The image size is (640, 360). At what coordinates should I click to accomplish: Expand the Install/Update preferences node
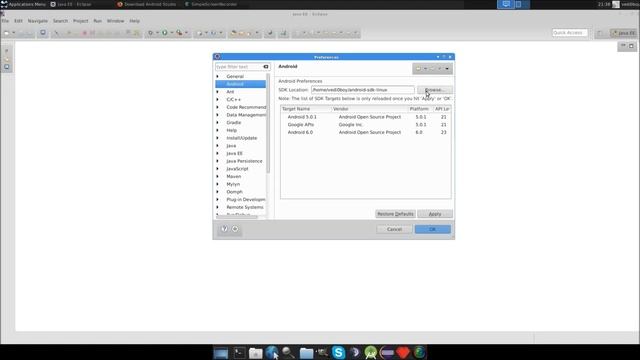coord(218,138)
